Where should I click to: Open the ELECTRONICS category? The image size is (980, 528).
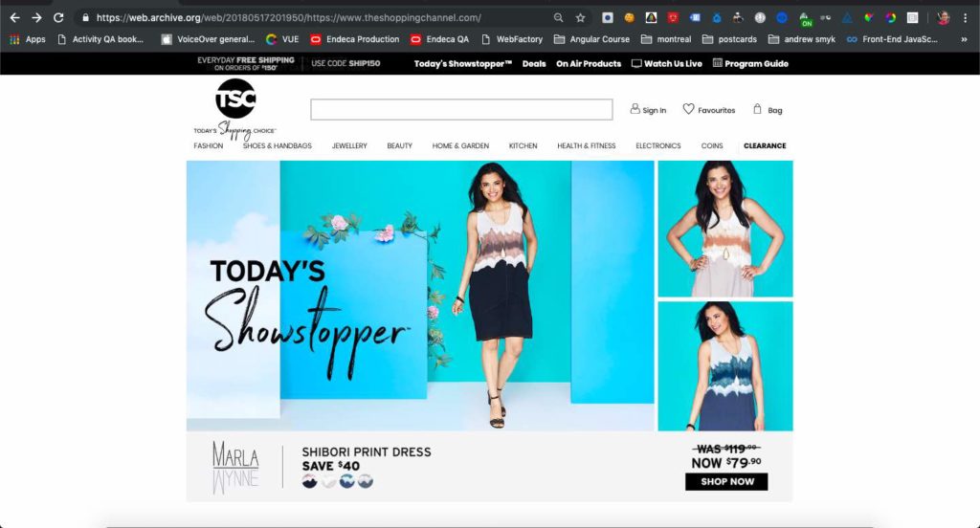click(658, 145)
